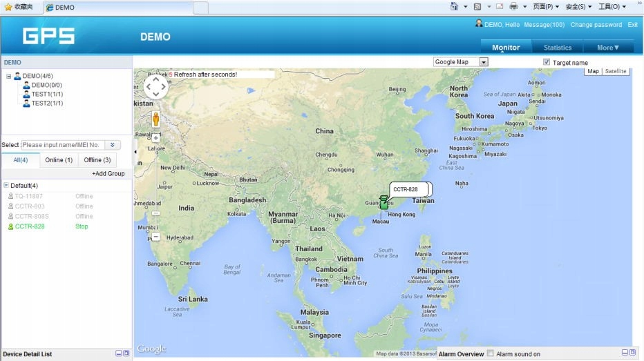
Task: Switch map to Satellite view
Action: (x=615, y=71)
